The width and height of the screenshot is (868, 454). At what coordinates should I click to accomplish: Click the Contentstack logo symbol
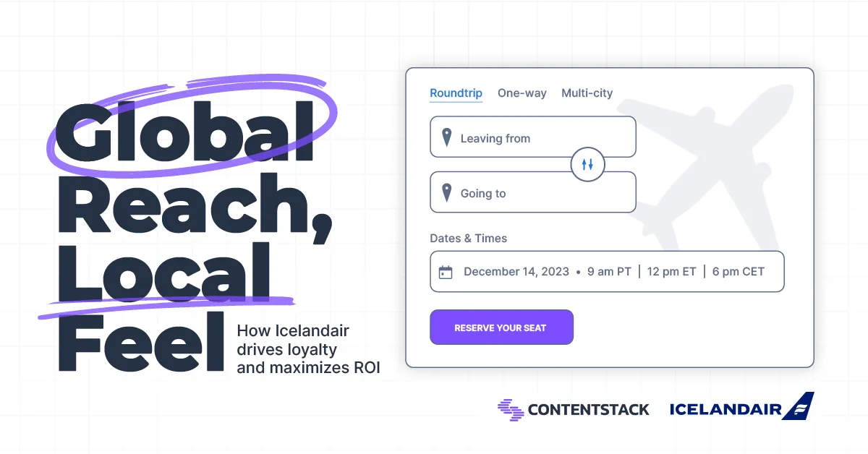tap(511, 409)
